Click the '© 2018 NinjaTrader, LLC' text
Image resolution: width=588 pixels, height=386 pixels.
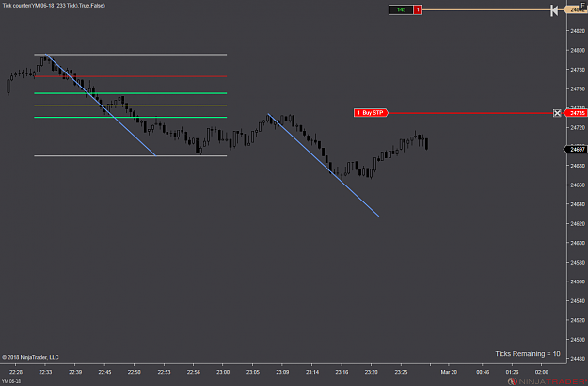coord(30,357)
